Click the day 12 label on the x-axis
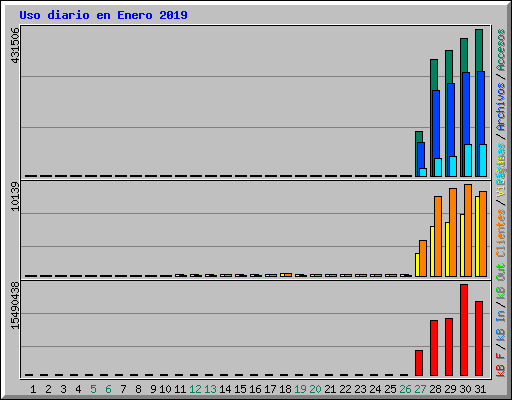The height and width of the screenshot is (400, 512). [x=195, y=389]
